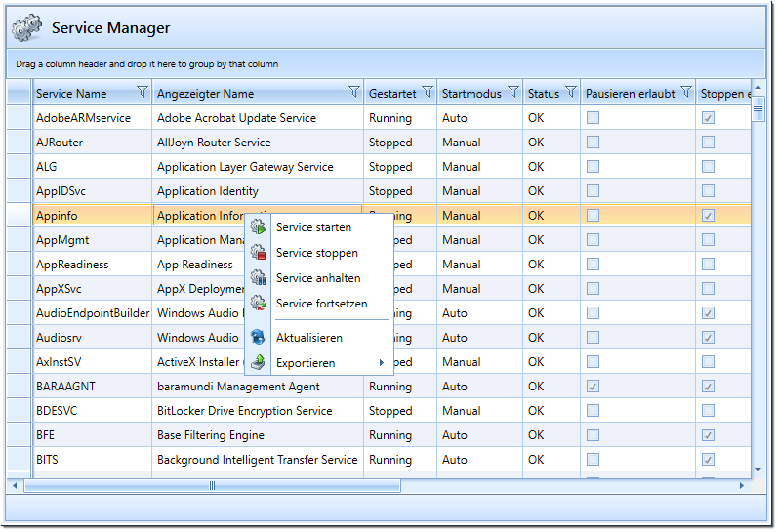
Task: Click the Appinfo service name cell
Action: pyautogui.click(x=93, y=216)
